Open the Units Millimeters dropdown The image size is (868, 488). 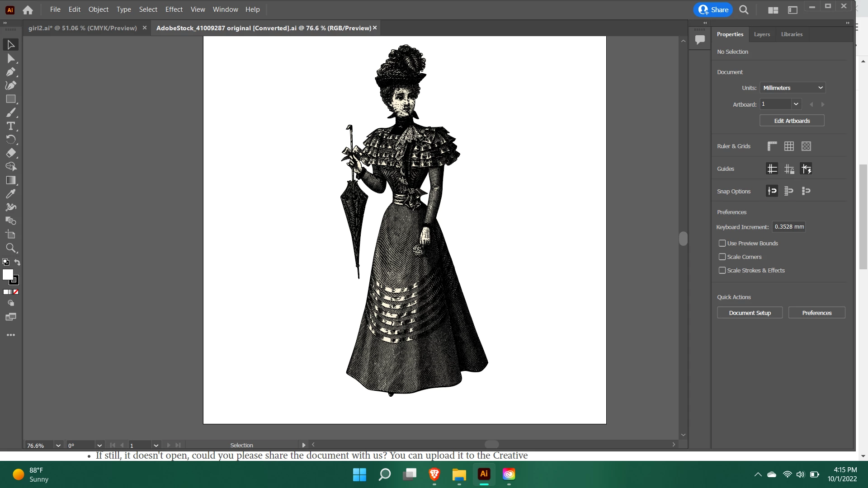coord(793,88)
